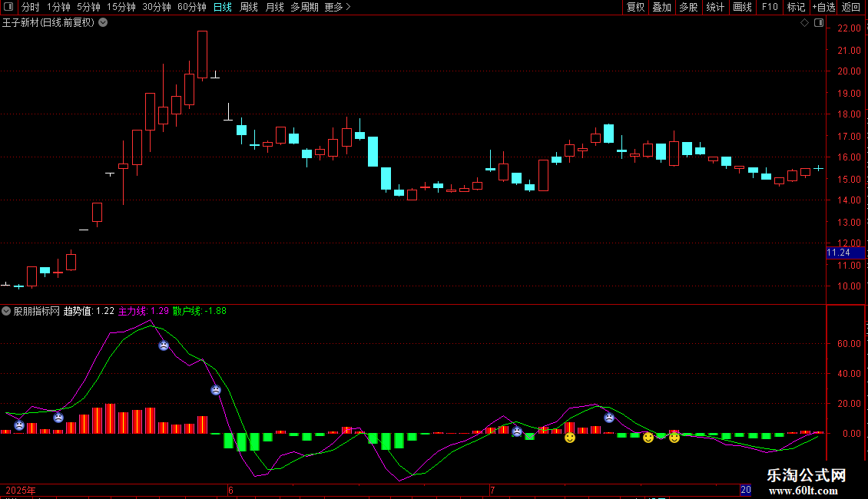Add stock with +自选 button
Viewport: 868px width, 499px height.
823,7
